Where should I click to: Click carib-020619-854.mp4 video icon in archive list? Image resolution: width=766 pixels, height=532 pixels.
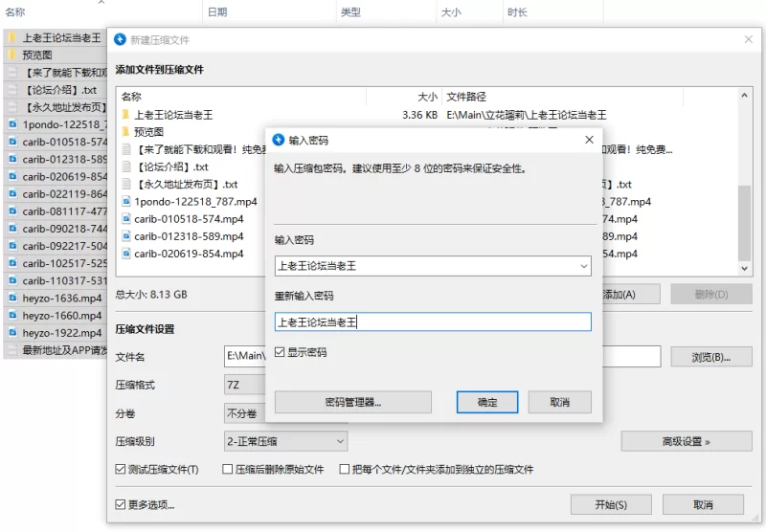125,254
